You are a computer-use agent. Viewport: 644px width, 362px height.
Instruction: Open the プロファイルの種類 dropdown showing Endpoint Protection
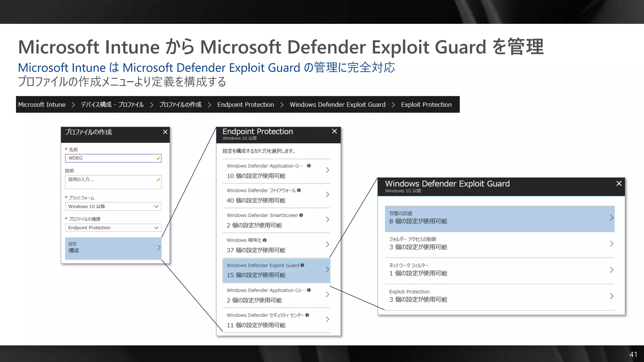click(x=113, y=228)
